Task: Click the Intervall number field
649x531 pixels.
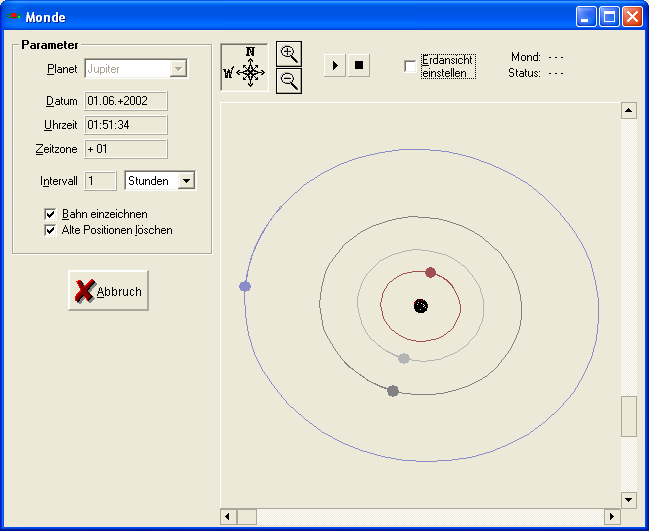Action: tap(100, 181)
